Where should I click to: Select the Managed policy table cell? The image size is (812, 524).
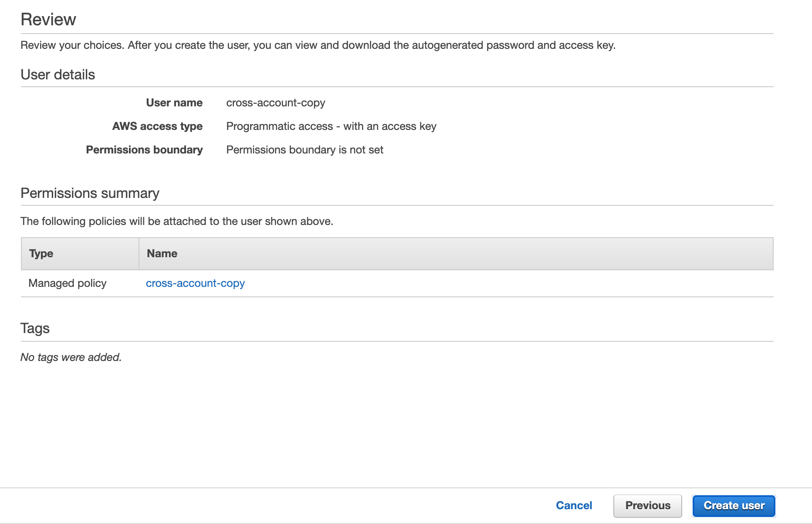click(68, 283)
